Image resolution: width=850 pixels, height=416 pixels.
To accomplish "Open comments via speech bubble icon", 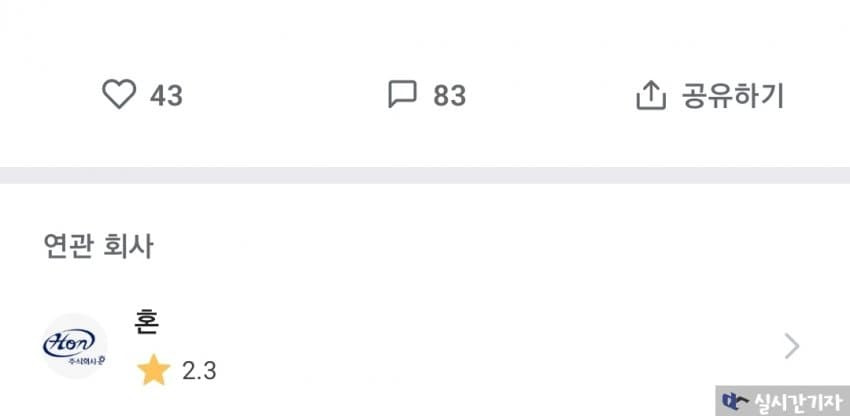I will click(402, 94).
